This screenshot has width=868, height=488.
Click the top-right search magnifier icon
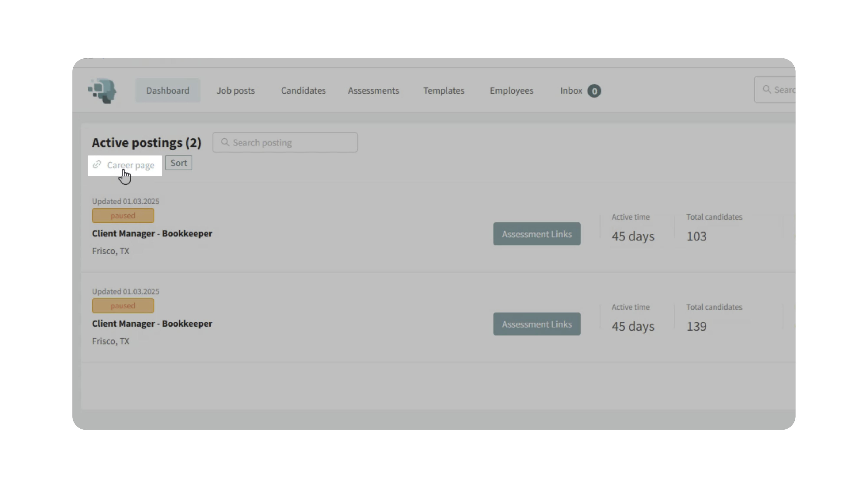[x=766, y=90]
